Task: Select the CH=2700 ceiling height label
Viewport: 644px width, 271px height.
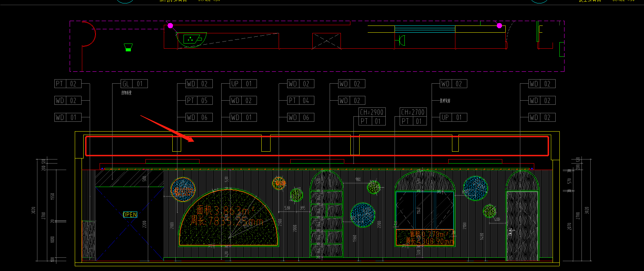Action: tap(413, 112)
